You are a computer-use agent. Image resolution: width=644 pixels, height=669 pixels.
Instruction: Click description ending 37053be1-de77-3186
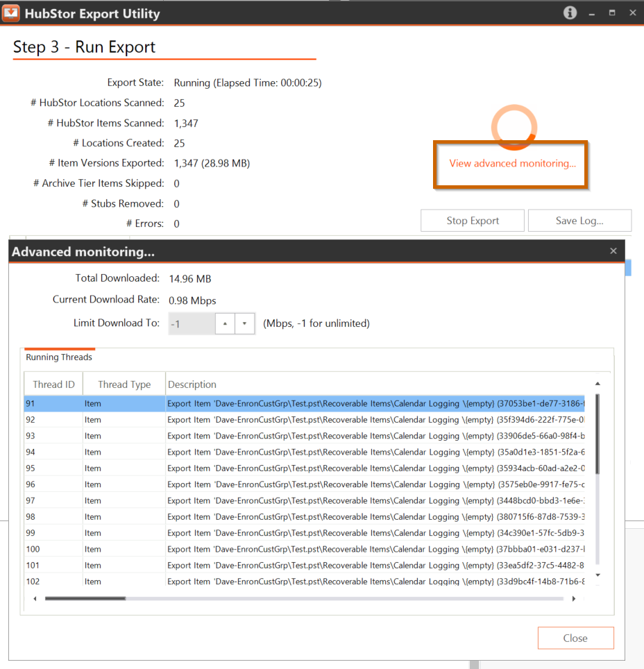click(375, 404)
